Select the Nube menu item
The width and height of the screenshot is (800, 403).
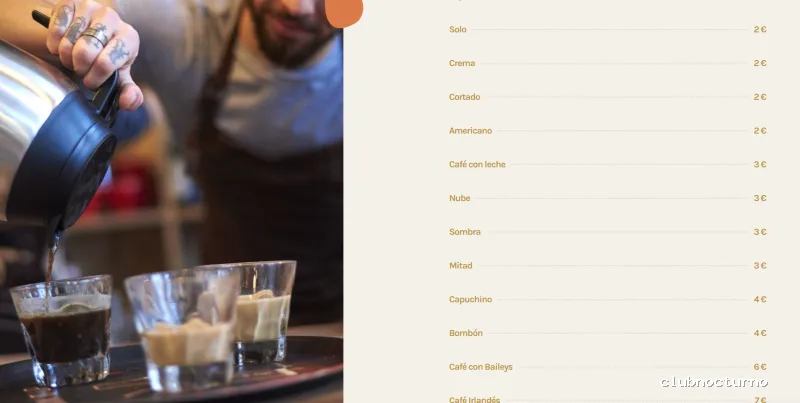pos(460,198)
